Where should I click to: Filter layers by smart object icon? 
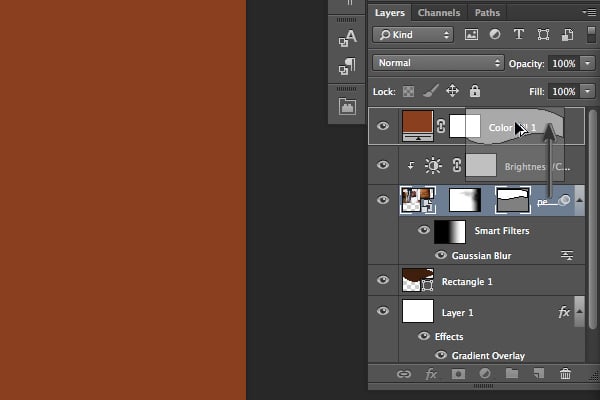[567, 35]
